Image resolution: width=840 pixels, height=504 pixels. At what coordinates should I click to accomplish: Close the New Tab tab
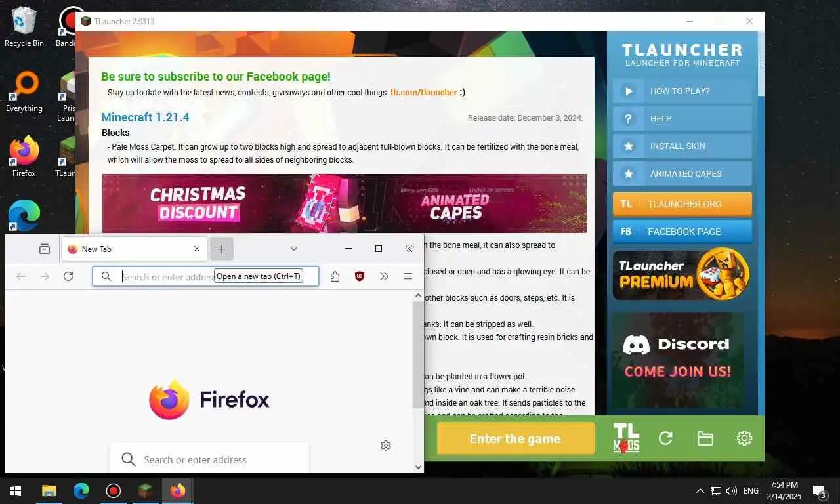[x=197, y=249]
